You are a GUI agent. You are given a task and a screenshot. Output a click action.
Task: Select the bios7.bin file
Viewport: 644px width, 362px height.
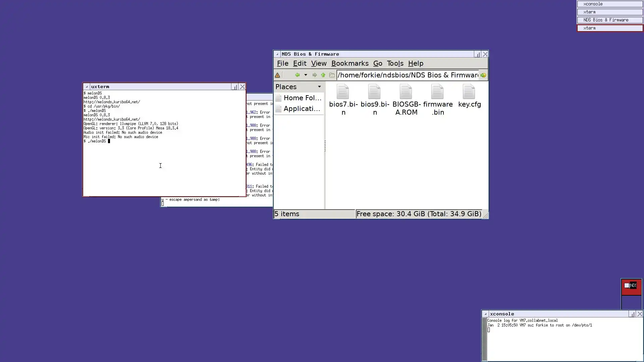tap(343, 92)
